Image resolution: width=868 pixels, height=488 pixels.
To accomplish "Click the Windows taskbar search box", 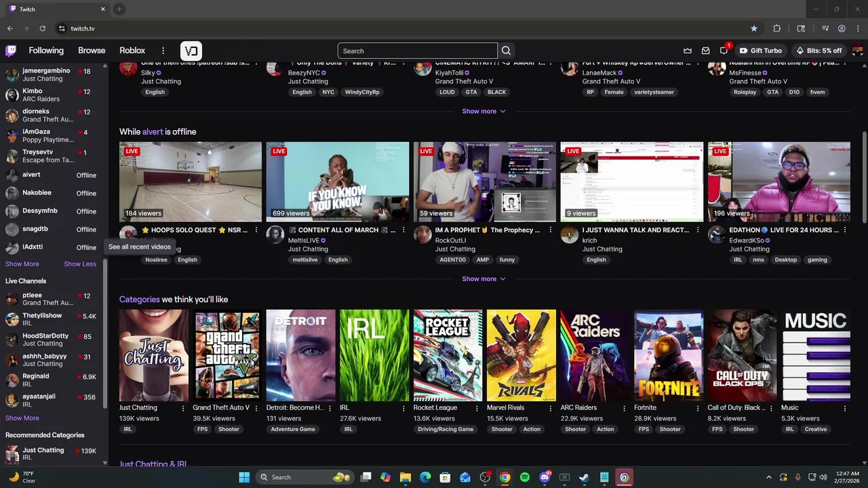I will click(304, 477).
